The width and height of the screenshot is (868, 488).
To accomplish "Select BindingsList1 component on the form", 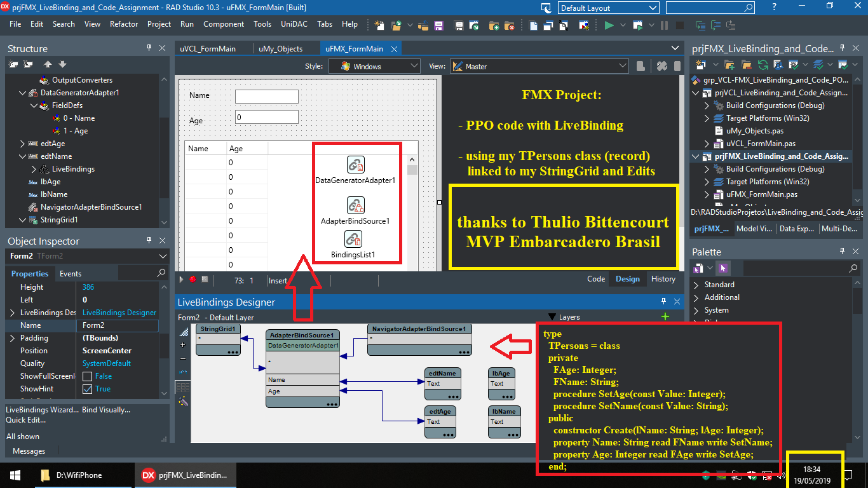I will click(x=353, y=239).
